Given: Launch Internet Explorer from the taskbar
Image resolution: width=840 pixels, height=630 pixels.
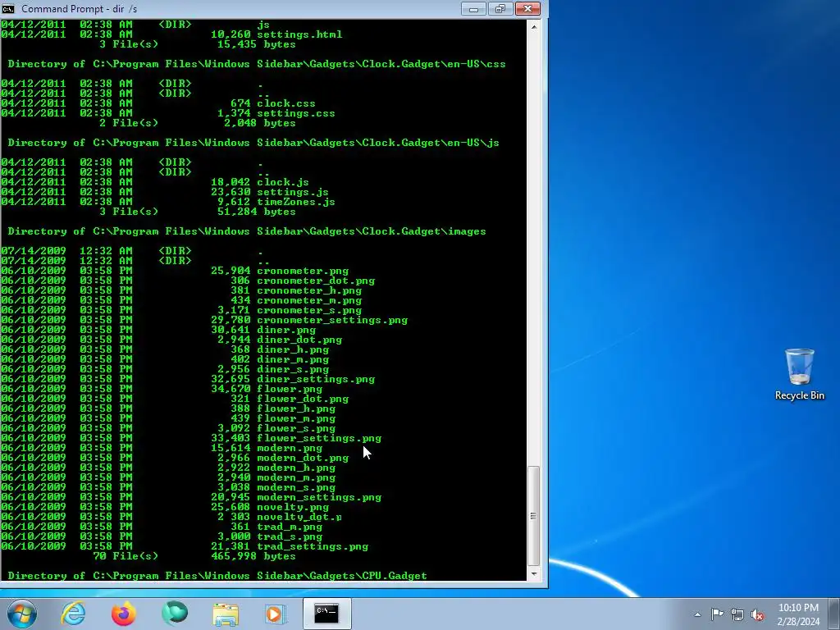Looking at the screenshot, I should pyautogui.click(x=73, y=614).
